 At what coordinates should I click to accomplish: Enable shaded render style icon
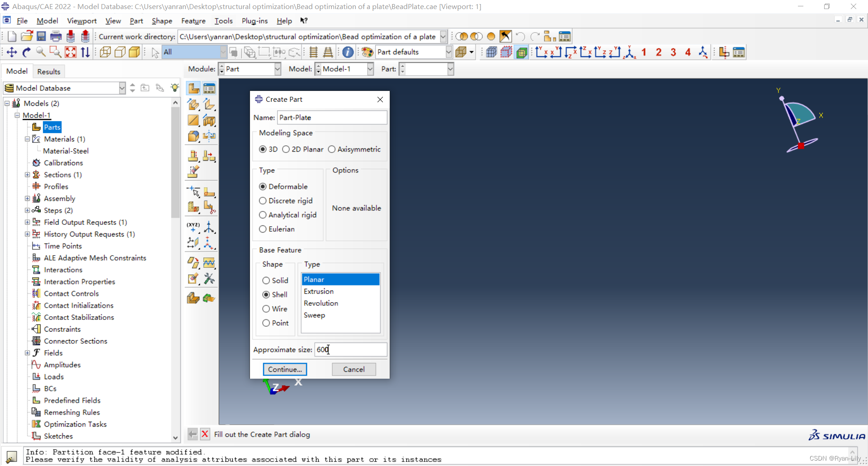point(134,52)
